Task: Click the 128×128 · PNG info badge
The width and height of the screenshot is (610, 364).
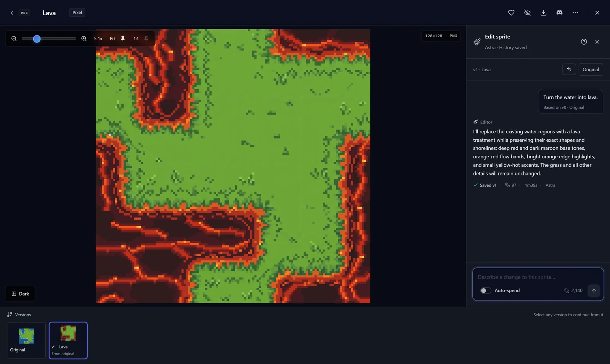Action: [441, 36]
